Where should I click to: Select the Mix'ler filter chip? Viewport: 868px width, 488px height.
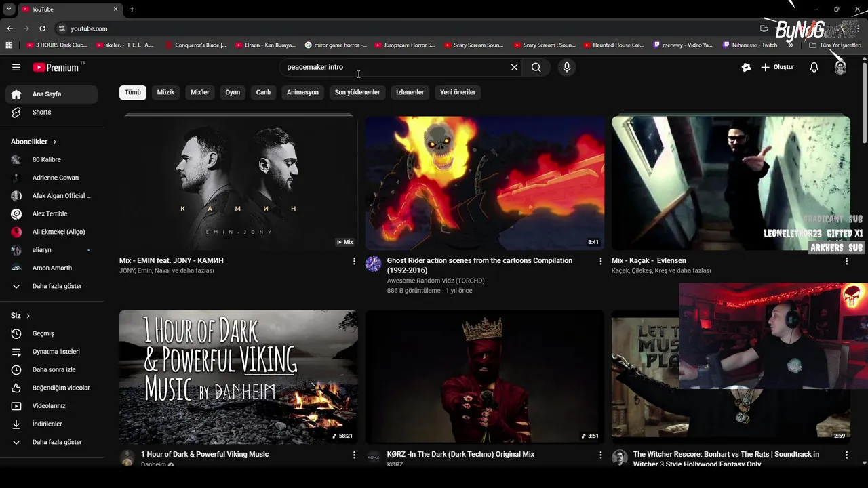200,92
